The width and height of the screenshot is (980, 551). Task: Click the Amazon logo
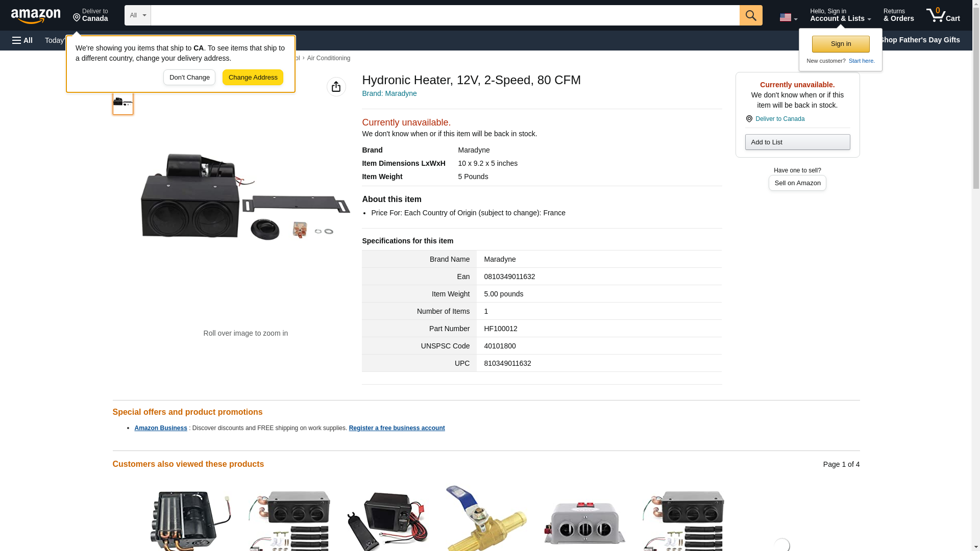pos(36,16)
